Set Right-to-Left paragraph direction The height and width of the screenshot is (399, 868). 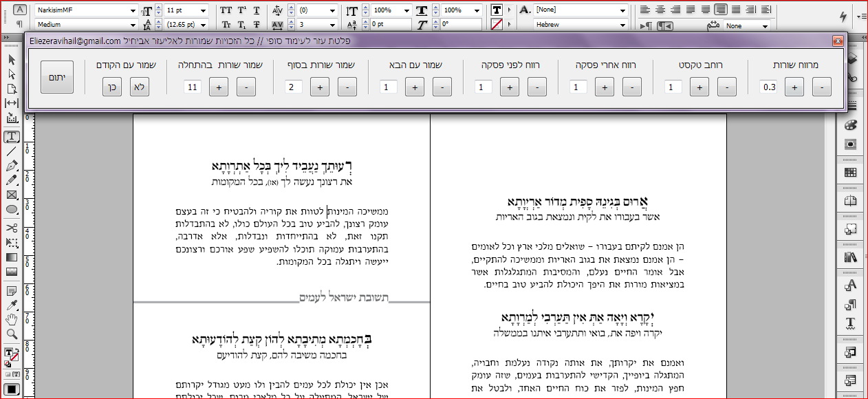(664, 26)
